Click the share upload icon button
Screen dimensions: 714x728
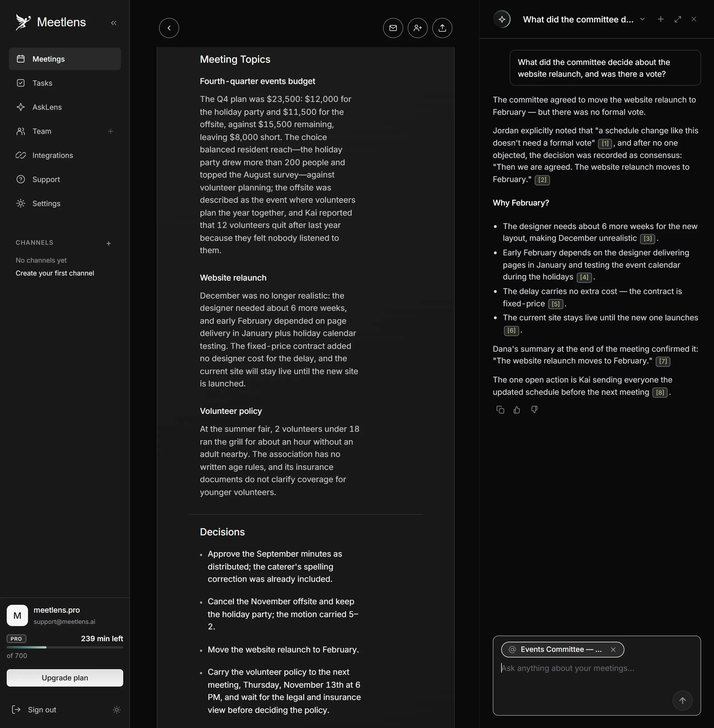tap(442, 28)
